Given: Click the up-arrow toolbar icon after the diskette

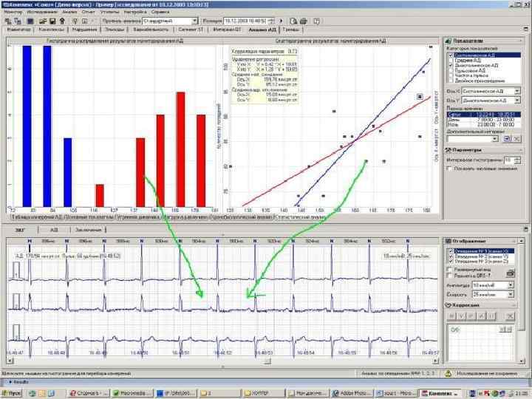Looking at the screenshot, I should (62, 21).
